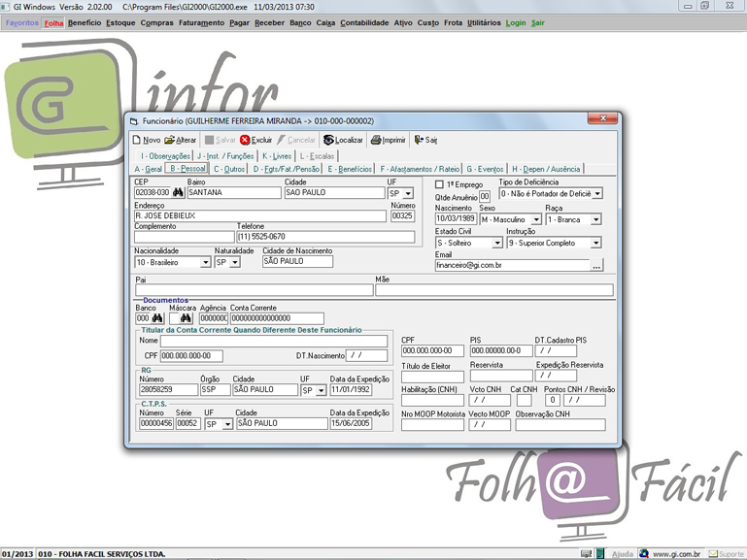Open the Naturalidade UF dropdown

235,262
